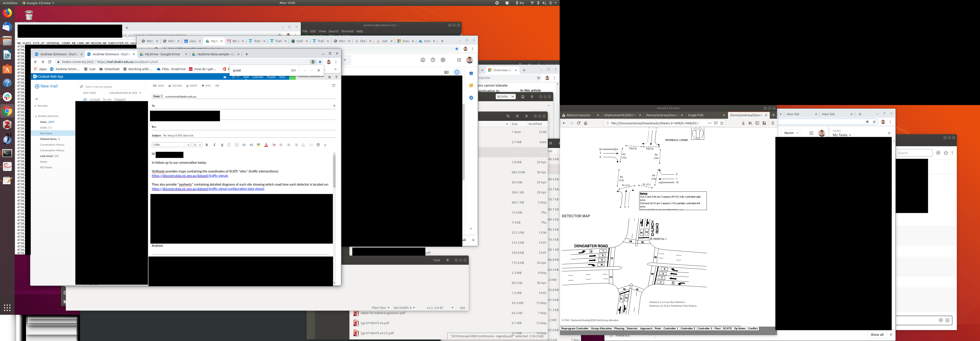This screenshot has height=341, width=980.
Task: Open the font color picker in the email editor
Action: tap(266, 145)
